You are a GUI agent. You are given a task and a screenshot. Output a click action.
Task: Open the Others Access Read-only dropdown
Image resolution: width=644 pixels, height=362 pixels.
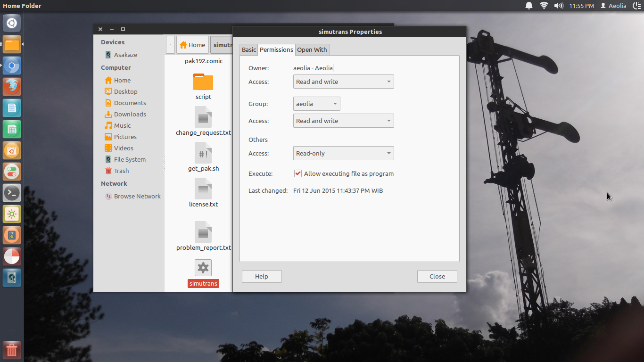343,153
